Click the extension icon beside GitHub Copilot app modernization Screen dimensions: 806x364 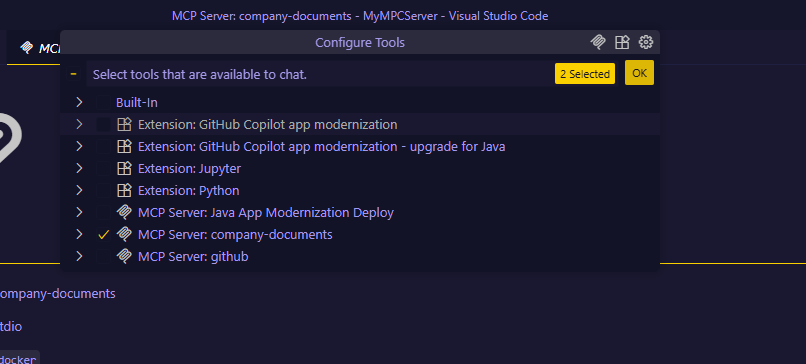(x=124, y=124)
